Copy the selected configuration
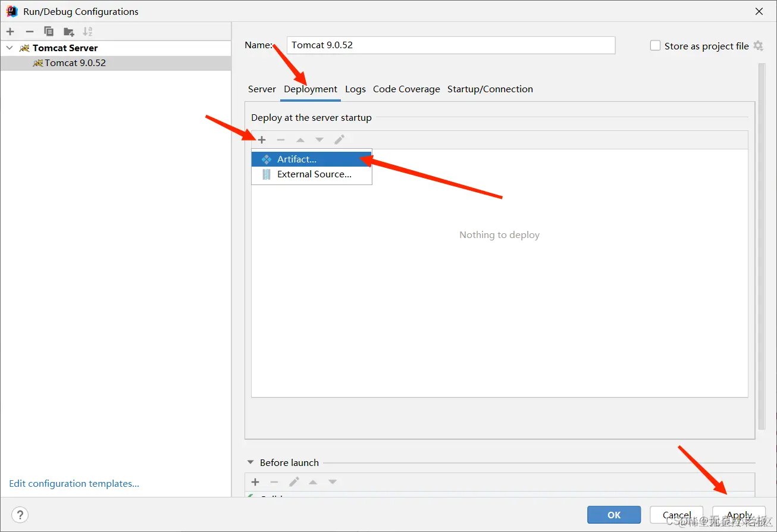Image resolution: width=777 pixels, height=532 pixels. 49,32
